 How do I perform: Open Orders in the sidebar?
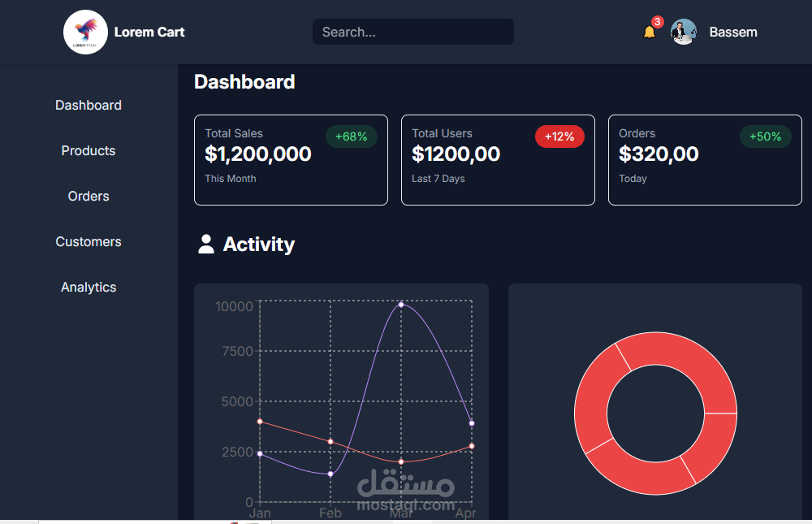click(x=89, y=197)
